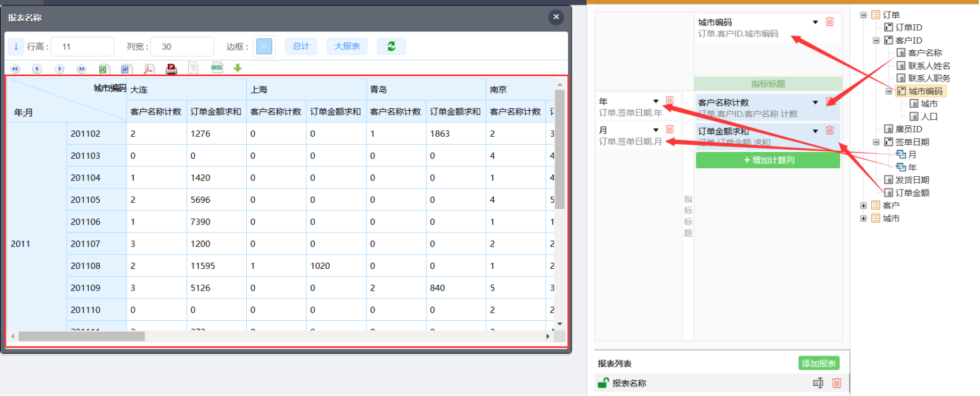Toggle the green lock icon beside 报表名称

pos(603,383)
